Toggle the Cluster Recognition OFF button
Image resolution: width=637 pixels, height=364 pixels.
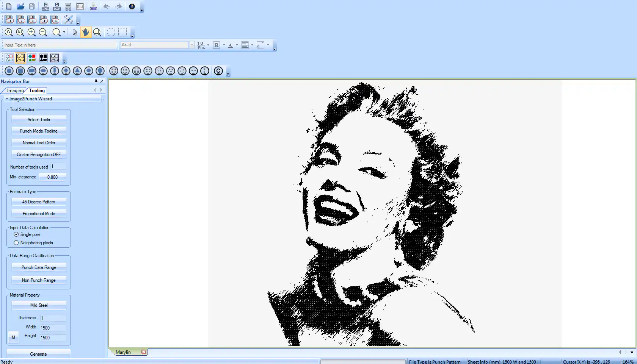click(39, 155)
